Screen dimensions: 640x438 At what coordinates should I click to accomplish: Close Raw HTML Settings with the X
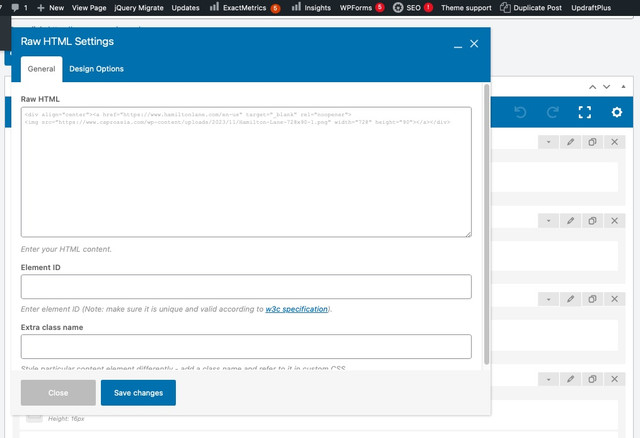474,44
